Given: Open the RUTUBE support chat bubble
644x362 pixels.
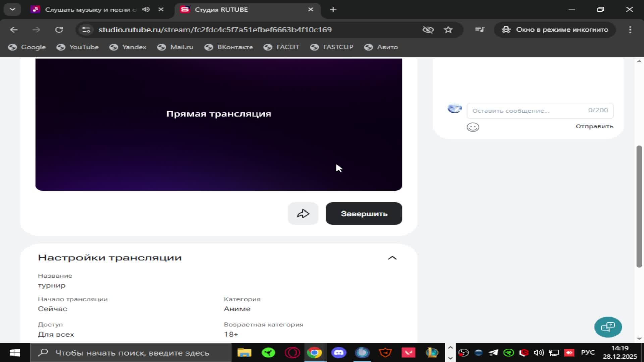Looking at the screenshot, I should click(x=608, y=327).
